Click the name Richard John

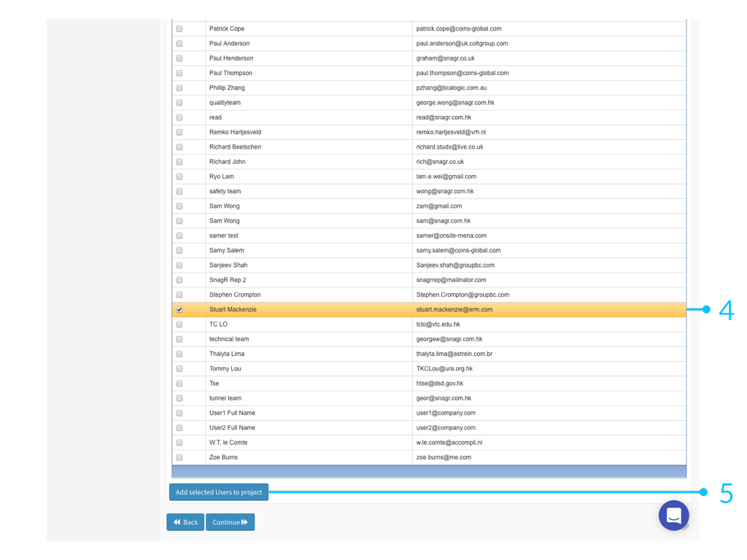228,161
